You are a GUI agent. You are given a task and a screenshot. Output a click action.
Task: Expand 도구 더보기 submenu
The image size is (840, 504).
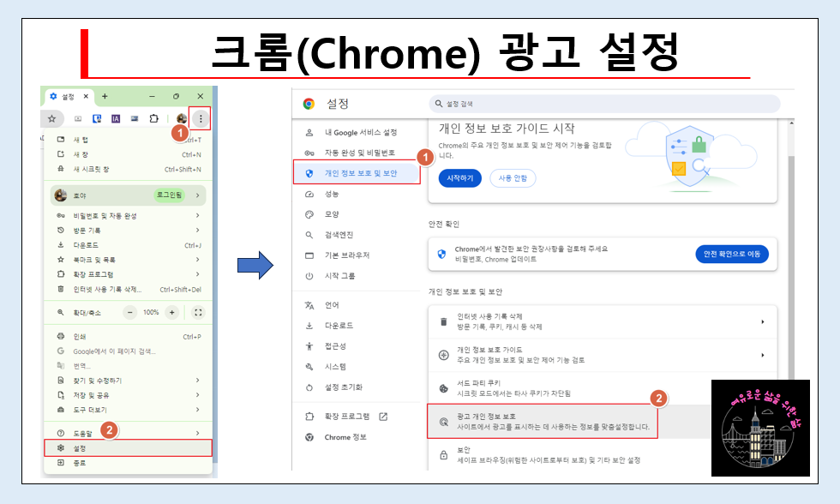point(128,410)
